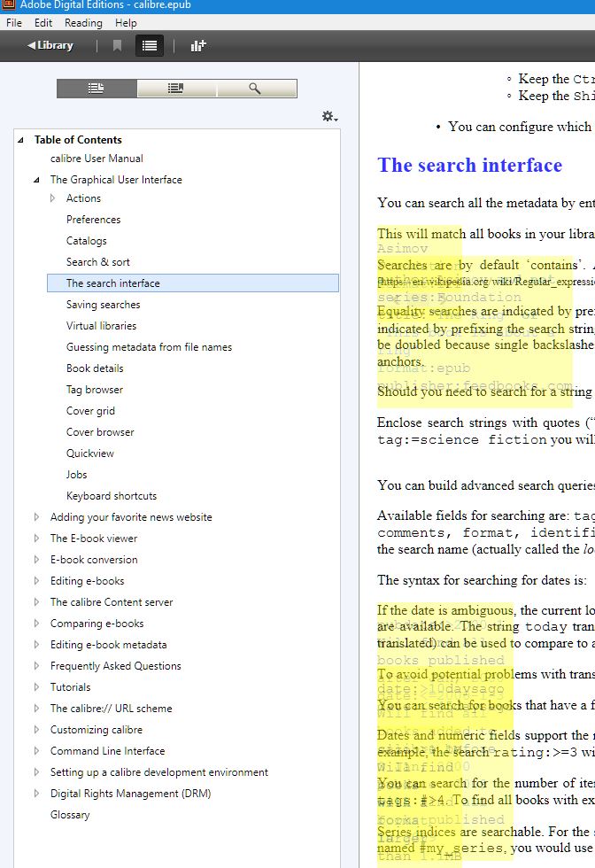Go to Search & sort chapter
The width and height of the screenshot is (595, 868).
coord(98,262)
